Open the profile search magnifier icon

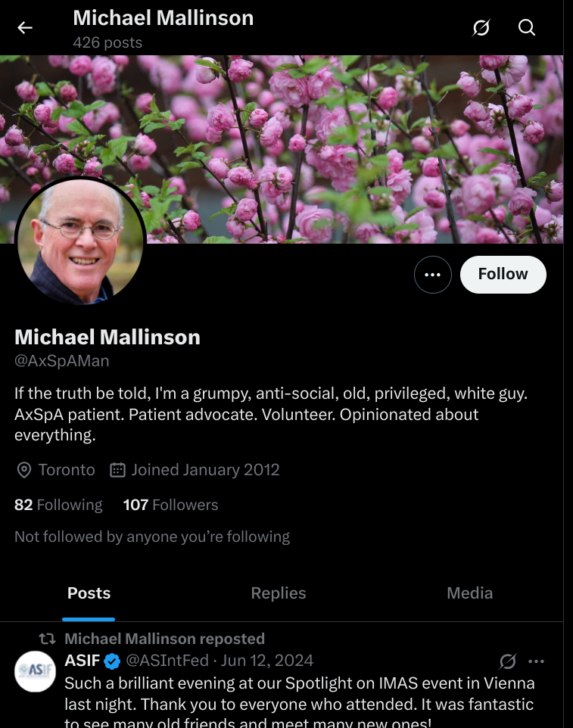[527, 28]
